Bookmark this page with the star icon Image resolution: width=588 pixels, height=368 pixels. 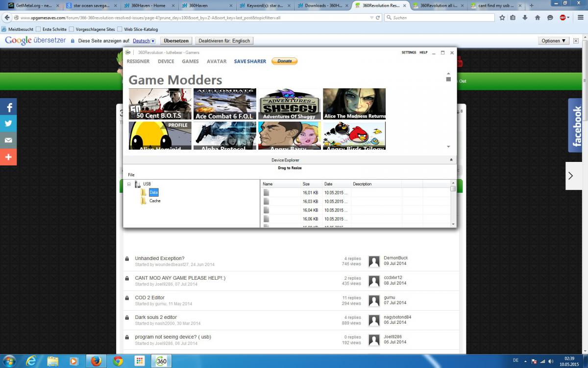point(502,18)
